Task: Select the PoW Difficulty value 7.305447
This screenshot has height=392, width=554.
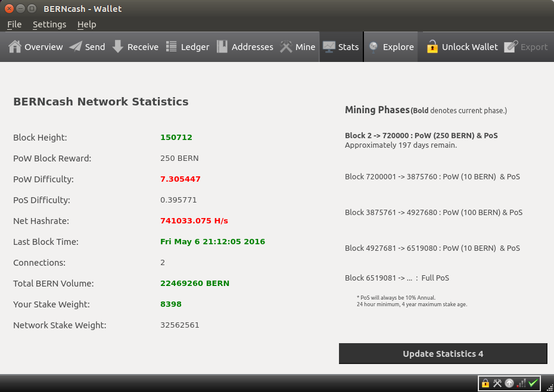Action: pos(180,179)
